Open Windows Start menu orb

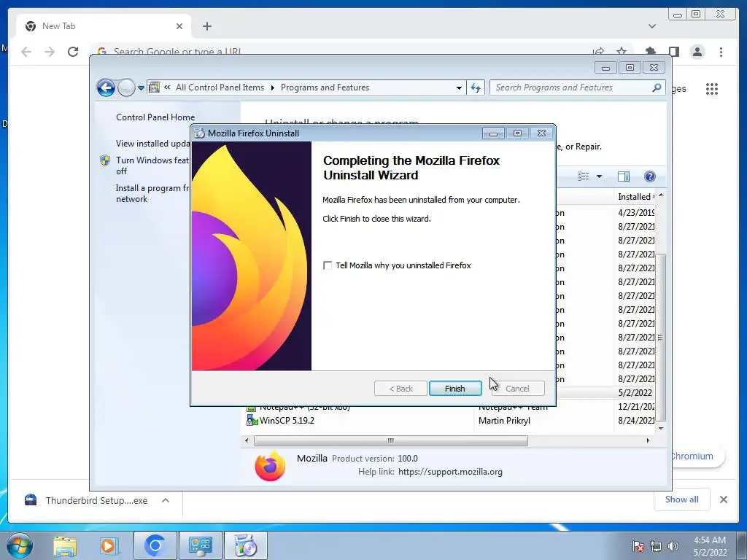19,545
